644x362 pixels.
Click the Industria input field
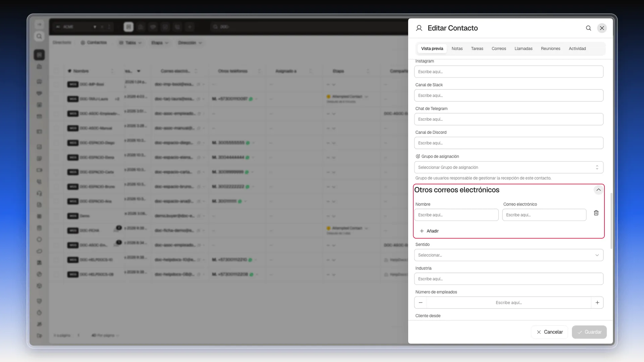[508, 279]
